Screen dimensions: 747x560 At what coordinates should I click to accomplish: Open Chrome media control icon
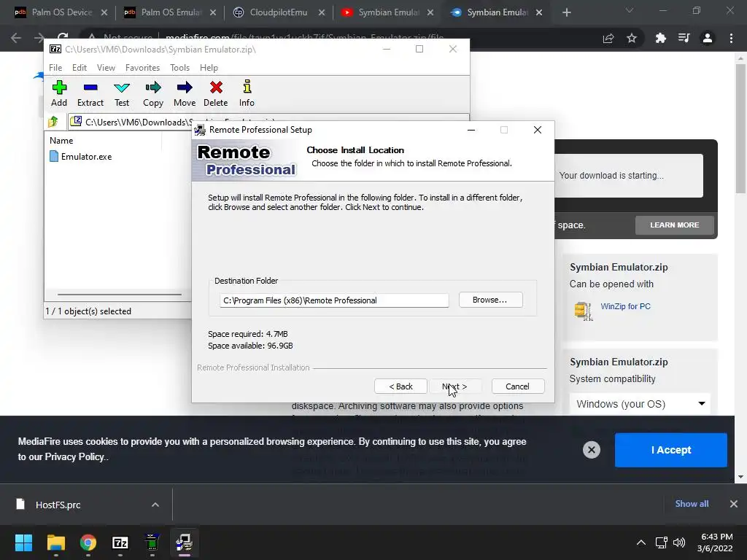click(684, 38)
